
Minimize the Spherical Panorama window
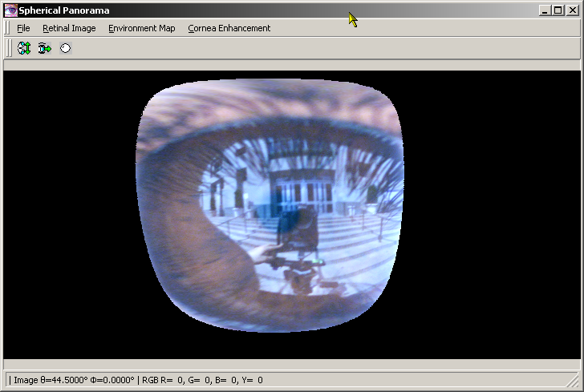545,10
